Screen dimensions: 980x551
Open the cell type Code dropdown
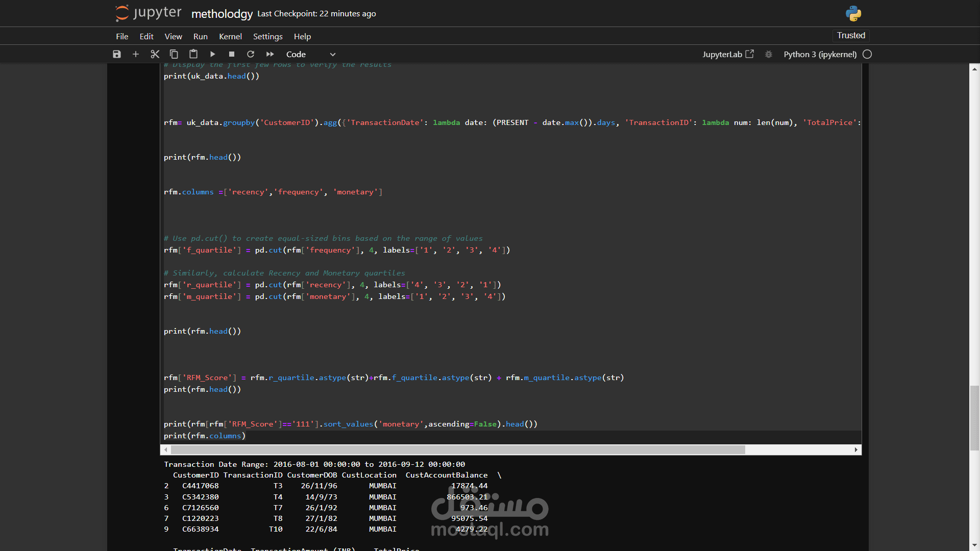pos(310,54)
